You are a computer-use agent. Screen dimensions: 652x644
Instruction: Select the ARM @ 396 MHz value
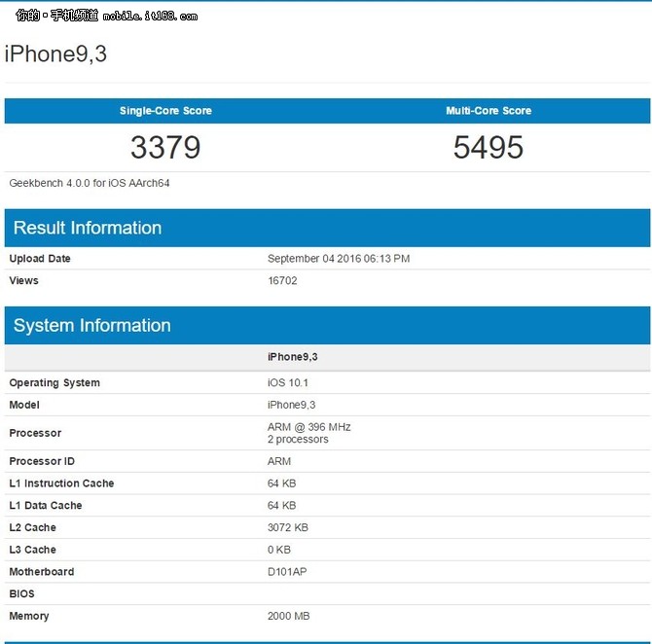tap(309, 427)
